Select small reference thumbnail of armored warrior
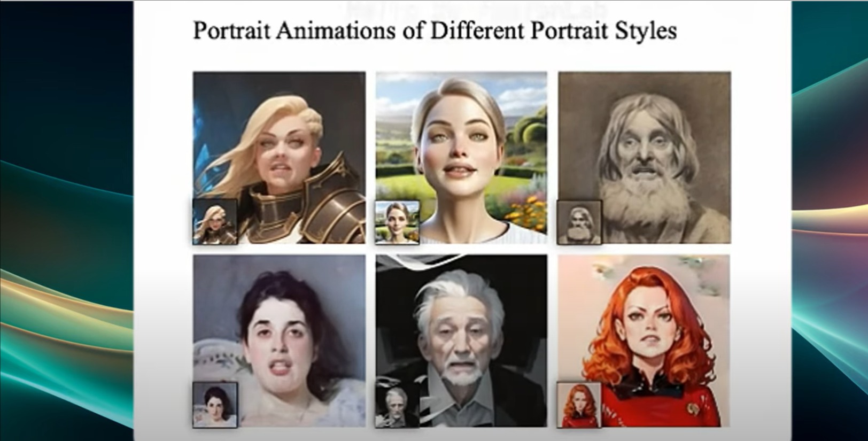The image size is (868, 441). [215, 222]
